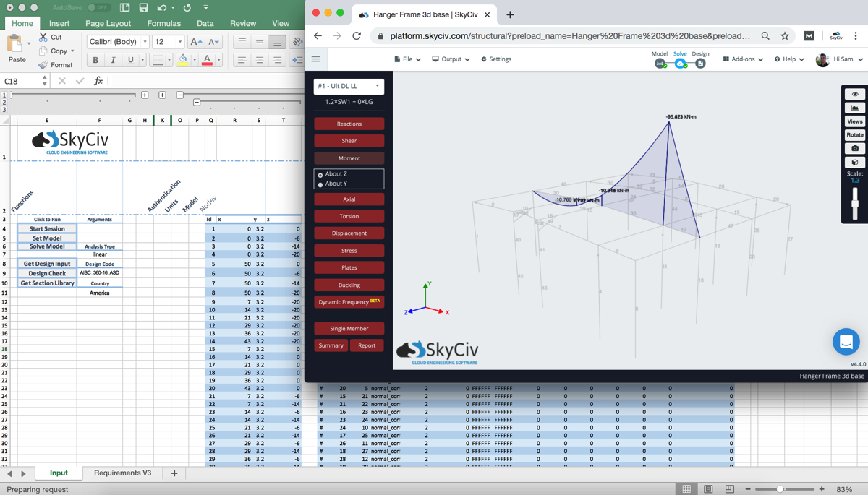
Task: Click the insert function fx icon
Action: pyautogui.click(x=98, y=81)
